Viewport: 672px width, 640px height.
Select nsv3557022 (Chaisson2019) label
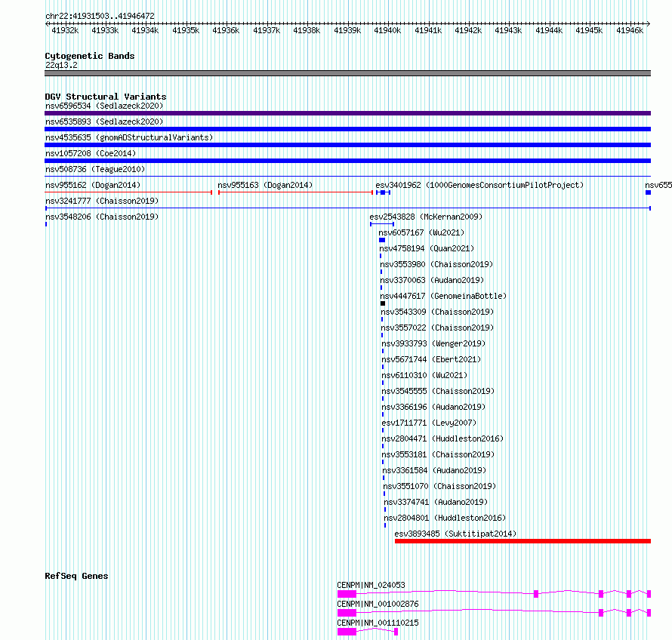tap(438, 328)
